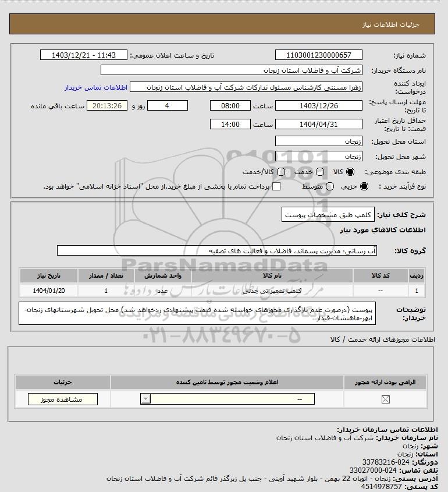Toggle the mandatory license checkbox
The width and height of the screenshot is (448, 492).
click(x=385, y=399)
